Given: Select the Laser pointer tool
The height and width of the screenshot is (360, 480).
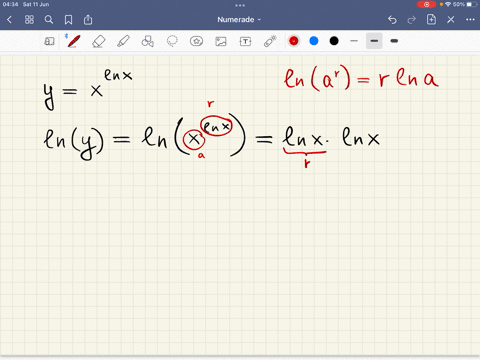Looking at the screenshot, I should 270,41.
